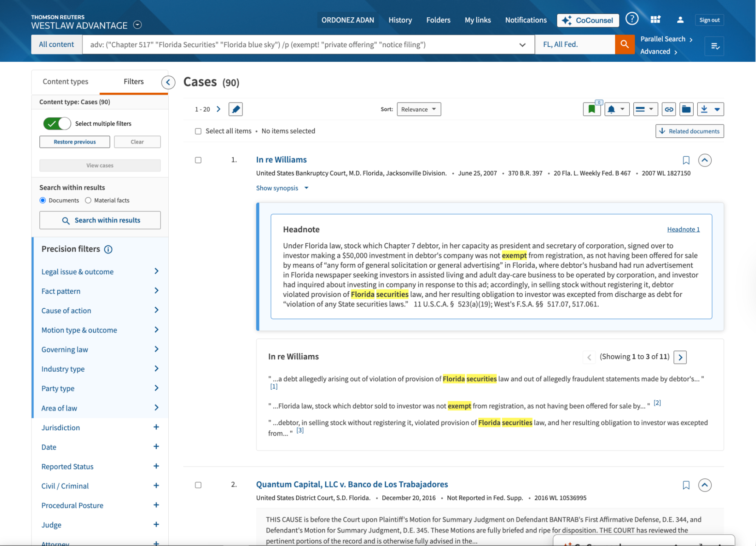Expand the Cause of action filter
This screenshot has height=546, width=756.
[x=100, y=311]
